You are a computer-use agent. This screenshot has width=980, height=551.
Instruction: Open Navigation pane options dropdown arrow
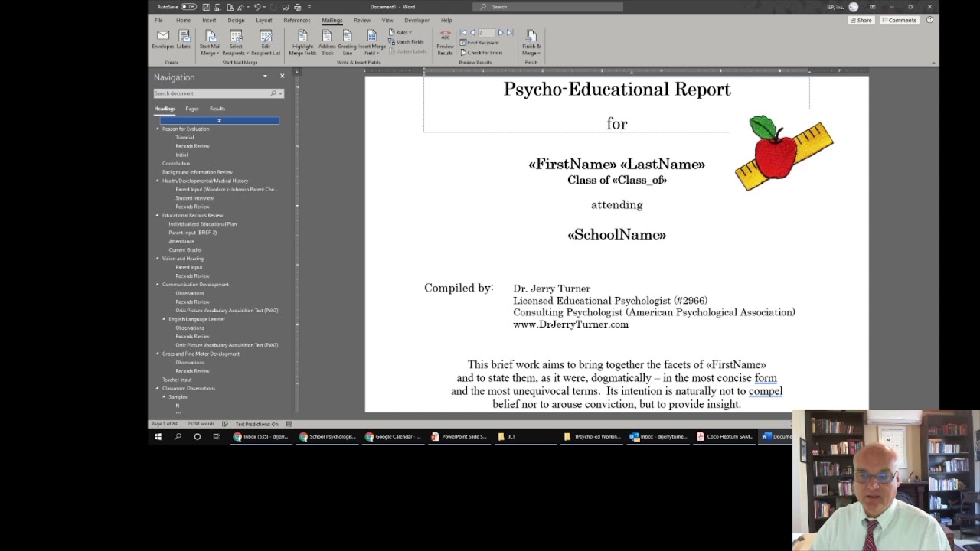[x=265, y=77]
